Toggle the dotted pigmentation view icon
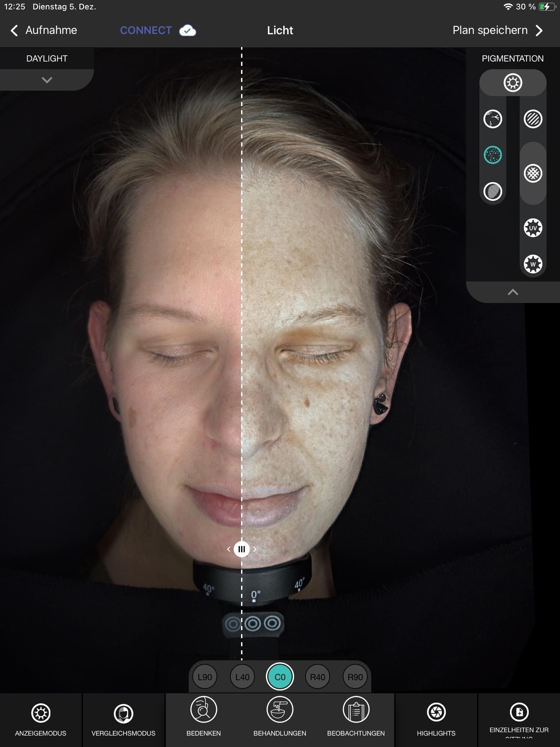Screen dimensions: 560x747 click(493, 155)
